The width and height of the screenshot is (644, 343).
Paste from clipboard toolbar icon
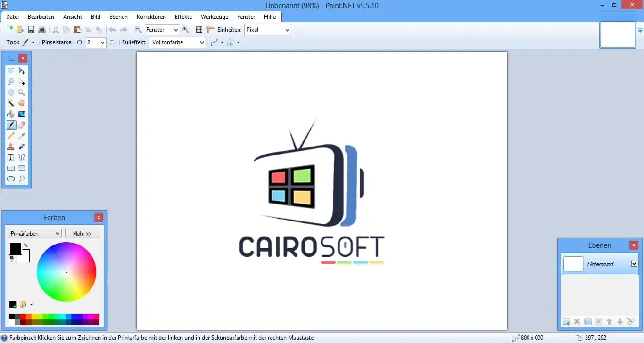(77, 30)
